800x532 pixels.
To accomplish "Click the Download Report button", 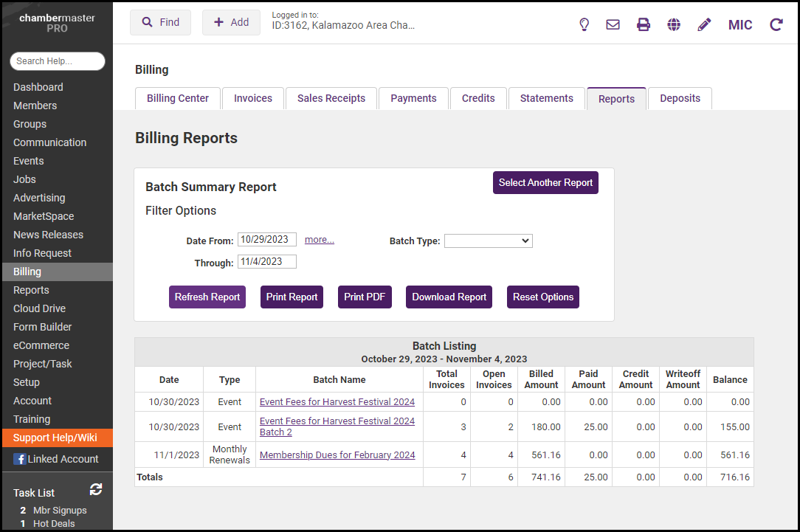I will point(449,297).
